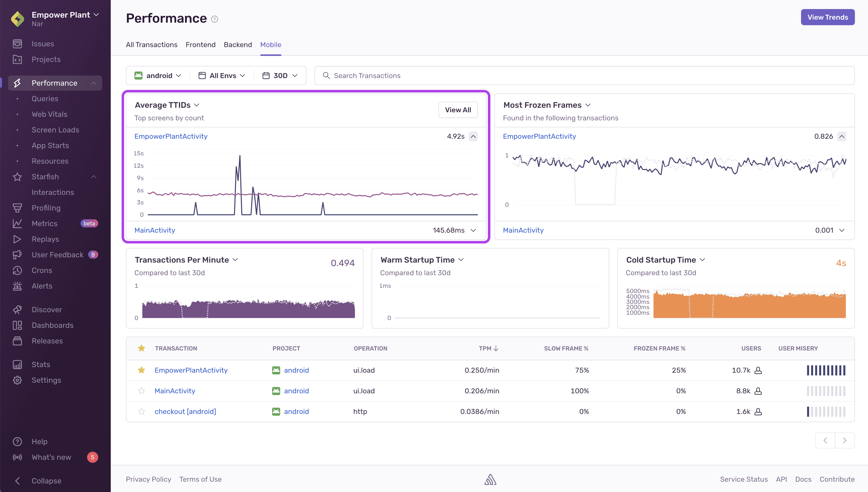Switch to the Frontend tab

pos(200,45)
